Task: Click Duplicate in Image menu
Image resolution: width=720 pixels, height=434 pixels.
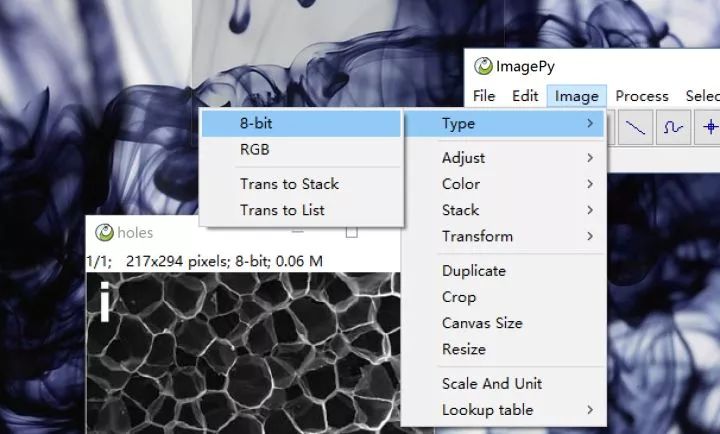Action: (x=504, y=271)
